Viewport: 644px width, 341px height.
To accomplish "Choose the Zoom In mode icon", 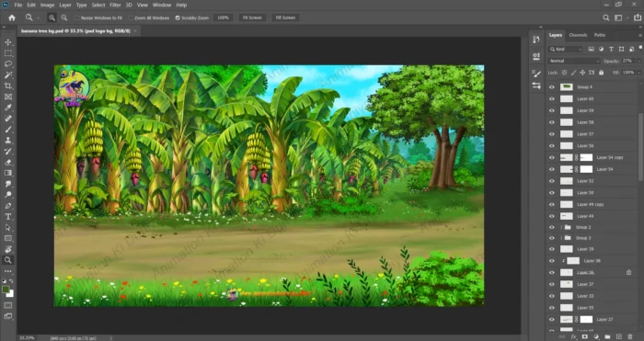I will (52, 17).
